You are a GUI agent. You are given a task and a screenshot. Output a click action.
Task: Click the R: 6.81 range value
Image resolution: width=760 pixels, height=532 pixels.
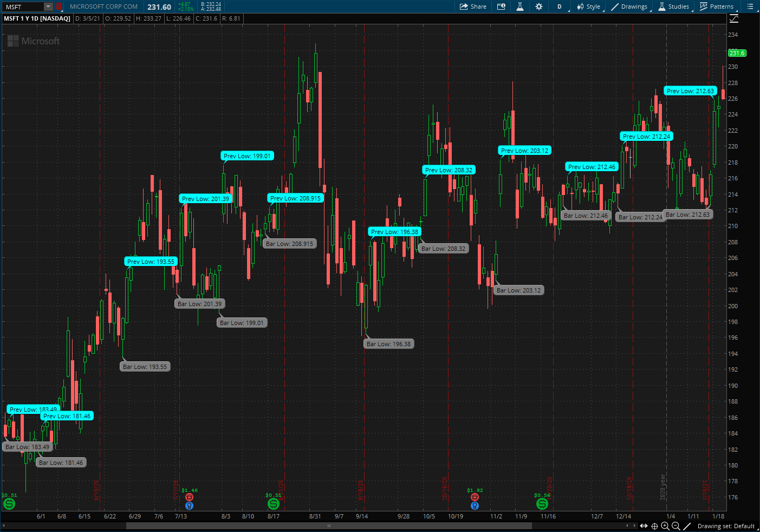231,18
